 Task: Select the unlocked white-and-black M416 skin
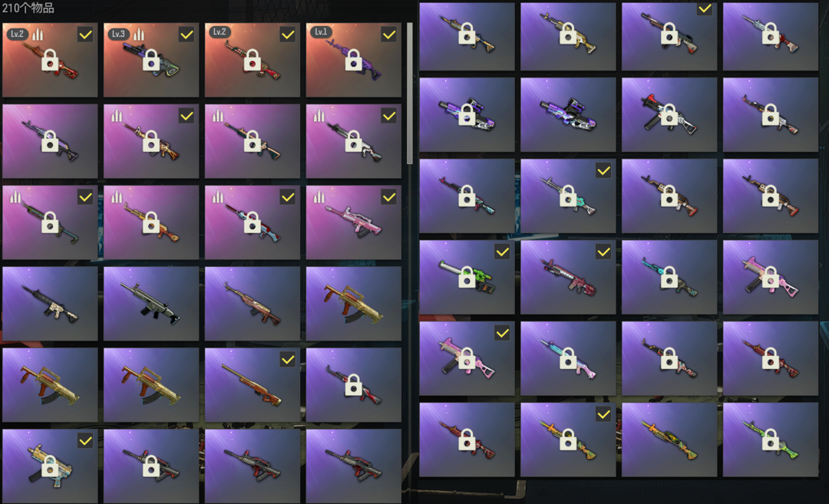tap(50, 303)
